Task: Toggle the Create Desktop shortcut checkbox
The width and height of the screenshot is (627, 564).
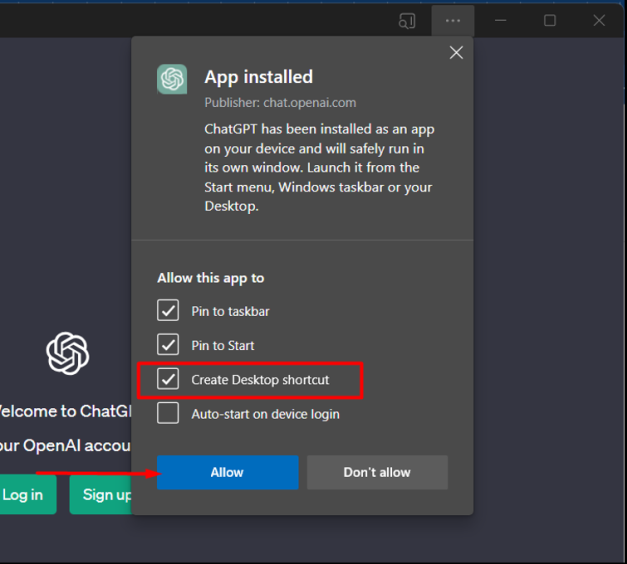Action: (x=169, y=380)
